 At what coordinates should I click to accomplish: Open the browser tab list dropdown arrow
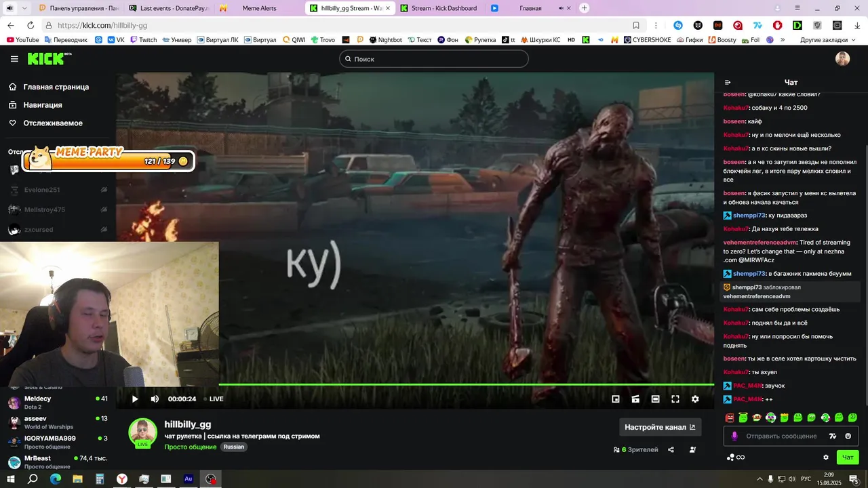click(24, 8)
